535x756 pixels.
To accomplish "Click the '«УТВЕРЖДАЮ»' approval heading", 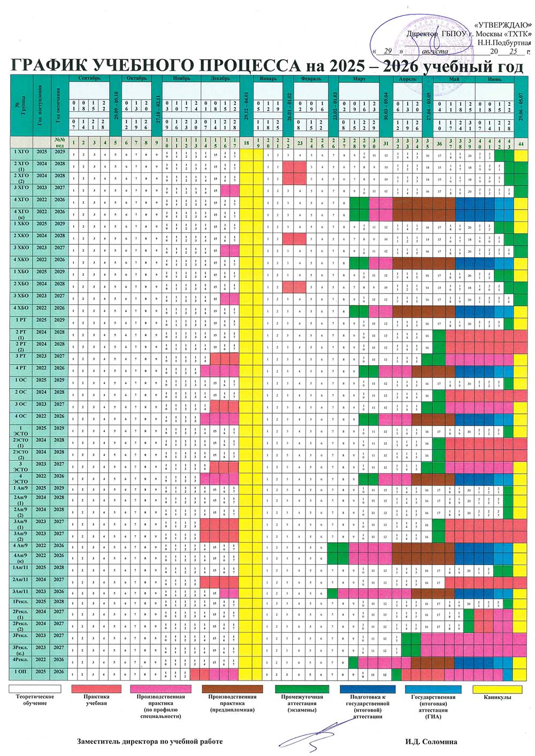I will coord(503,25).
